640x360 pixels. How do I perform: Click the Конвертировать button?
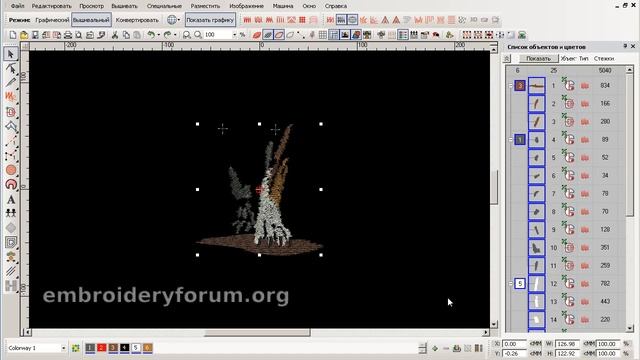137,20
